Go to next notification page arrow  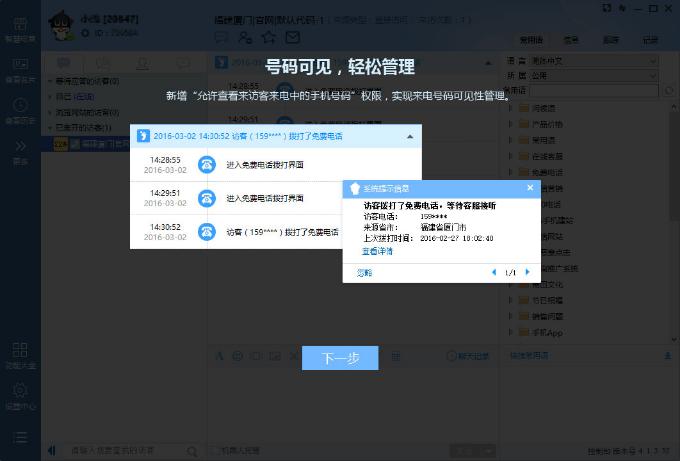[x=526, y=272]
